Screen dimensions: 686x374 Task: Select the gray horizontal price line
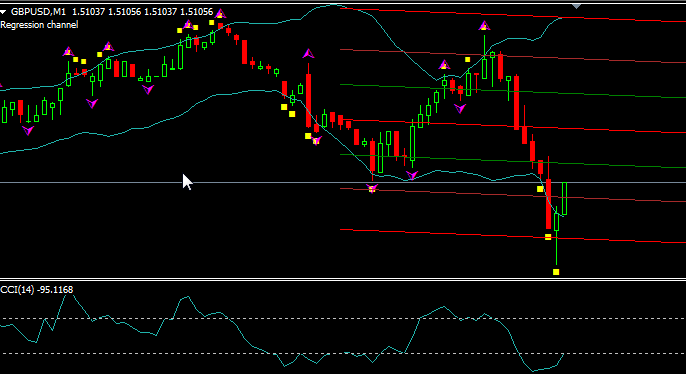(x=343, y=182)
